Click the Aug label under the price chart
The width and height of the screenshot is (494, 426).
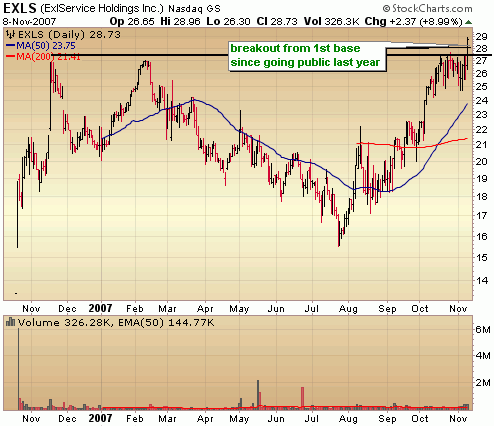pyautogui.click(x=348, y=309)
